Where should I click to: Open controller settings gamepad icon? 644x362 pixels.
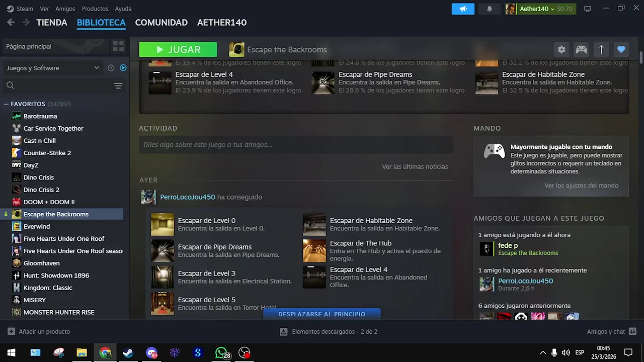[x=581, y=49]
